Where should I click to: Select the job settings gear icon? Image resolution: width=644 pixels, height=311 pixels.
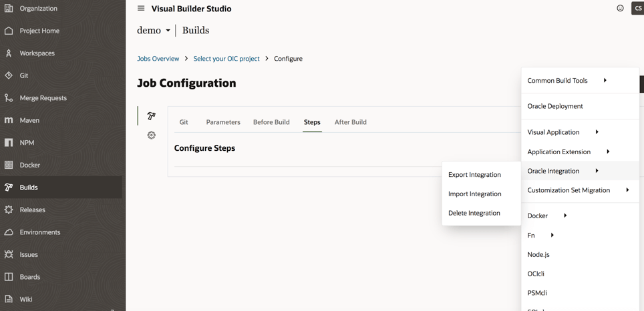152,135
